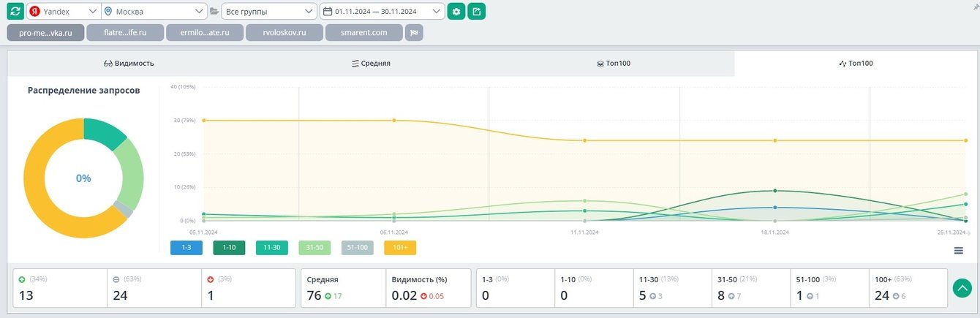The height and width of the screenshot is (318, 980).
Task: Open the date range 01.11.2024 — 30.11.2024 field
Action: 382,11
